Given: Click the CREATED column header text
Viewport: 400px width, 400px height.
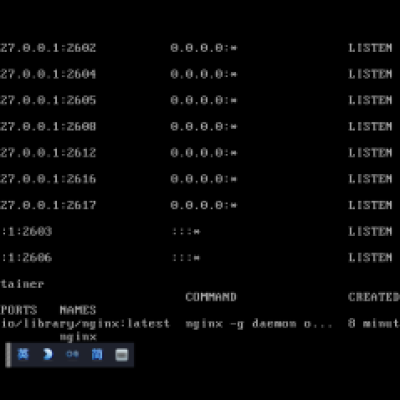Looking at the screenshot, I should pos(374,297).
